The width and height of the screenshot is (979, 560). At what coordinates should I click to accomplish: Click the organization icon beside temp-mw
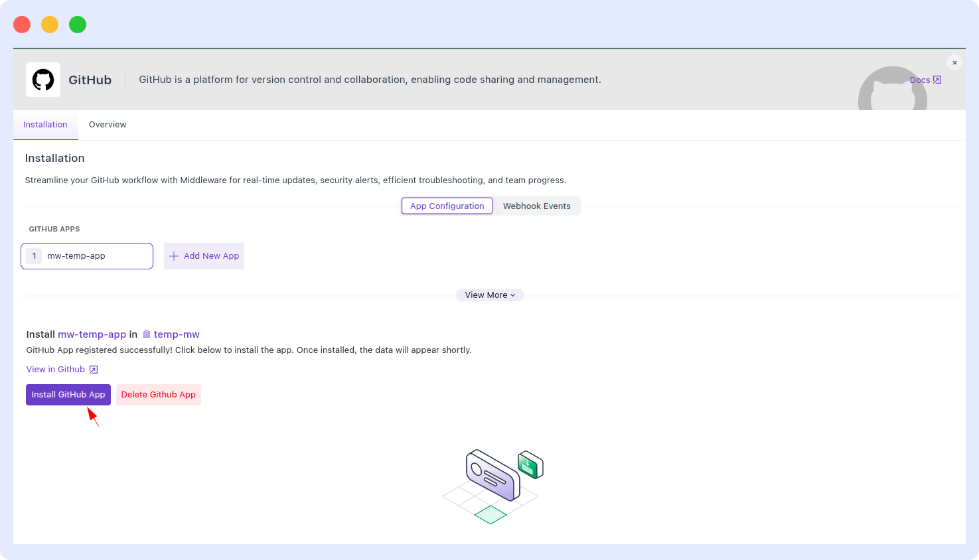coord(147,334)
